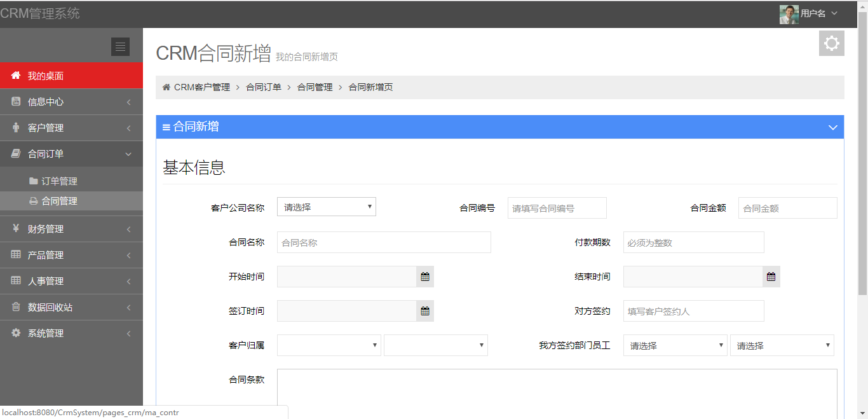Screen dimensions: 868x419
Task: Click 合同新增页 breadcrumb item
Action: pyautogui.click(x=371, y=87)
